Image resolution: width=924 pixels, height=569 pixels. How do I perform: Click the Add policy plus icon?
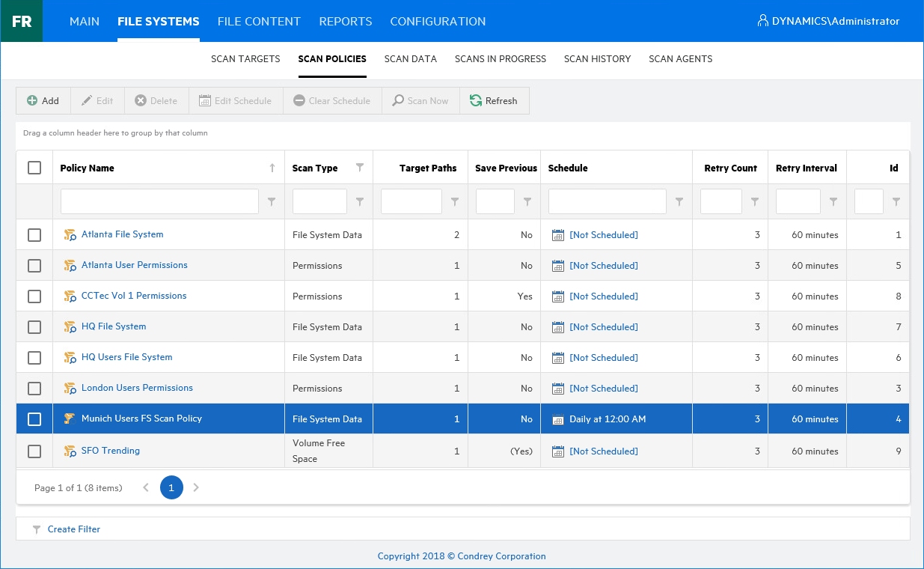32,101
